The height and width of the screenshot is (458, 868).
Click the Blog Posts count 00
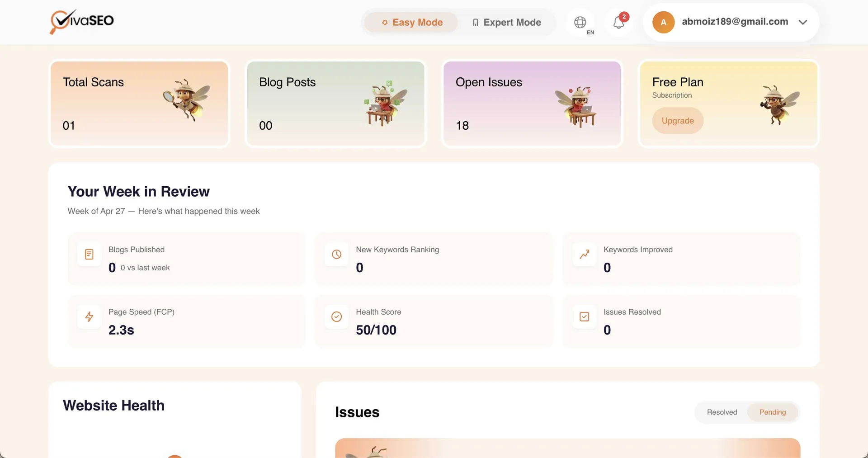tap(266, 126)
